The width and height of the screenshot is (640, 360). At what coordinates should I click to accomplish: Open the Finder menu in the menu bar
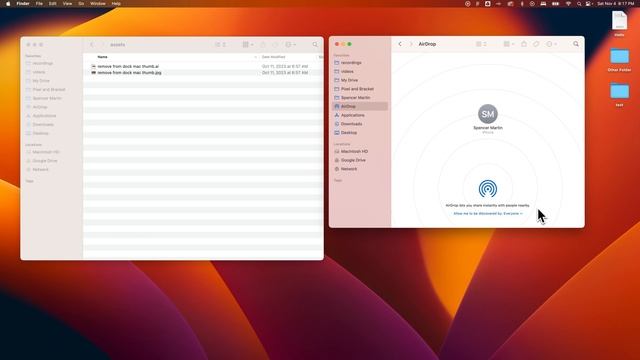click(23, 4)
